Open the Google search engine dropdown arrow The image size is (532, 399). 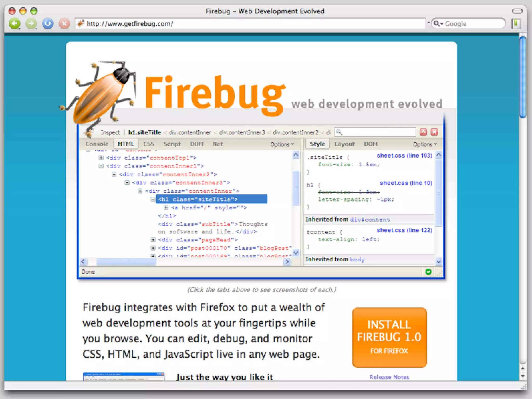click(x=442, y=24)
